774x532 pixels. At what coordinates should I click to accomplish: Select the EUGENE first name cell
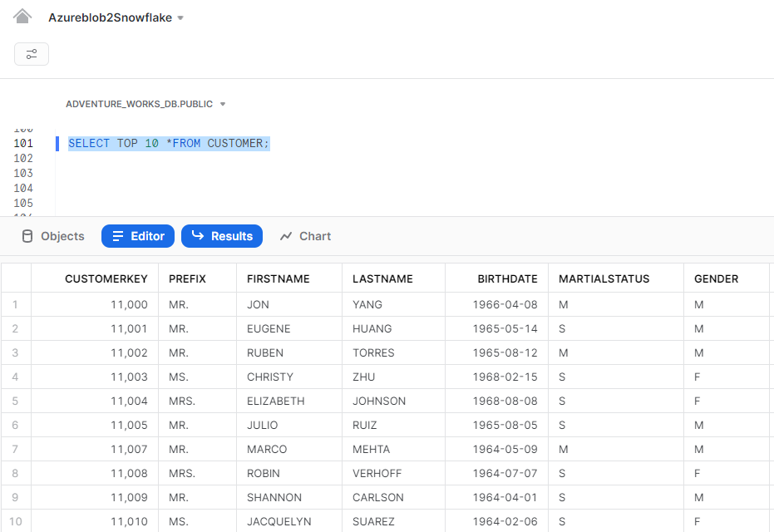[x=289, y=328]
